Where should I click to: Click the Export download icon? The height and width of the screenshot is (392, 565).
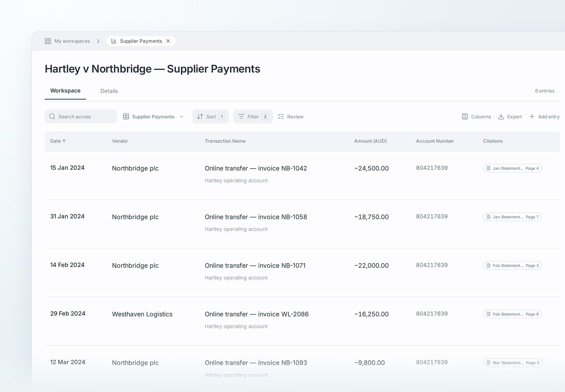[x=501, y=116]
